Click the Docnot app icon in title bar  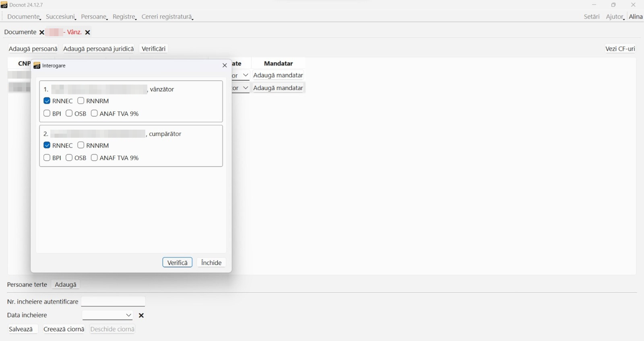[x=4, y=5]
